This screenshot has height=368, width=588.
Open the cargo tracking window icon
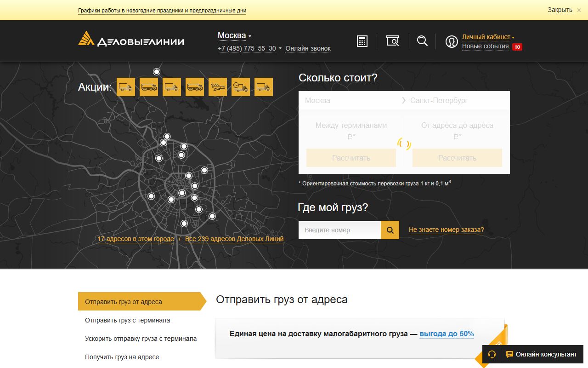click(x=393, y=41)
